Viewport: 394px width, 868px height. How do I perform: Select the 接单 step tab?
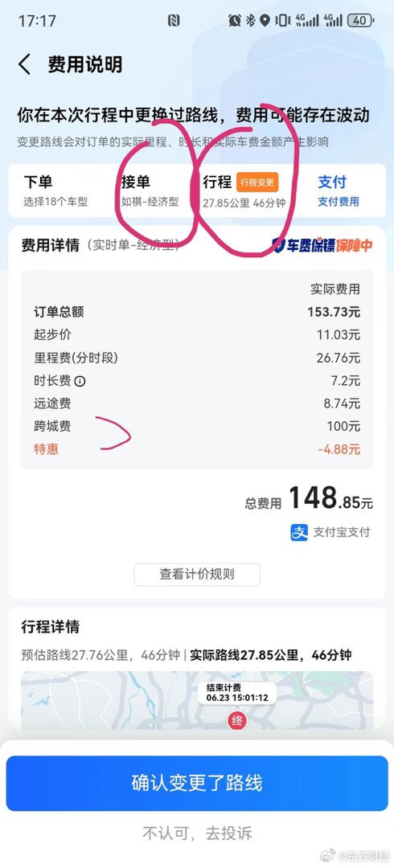point(150,190)
